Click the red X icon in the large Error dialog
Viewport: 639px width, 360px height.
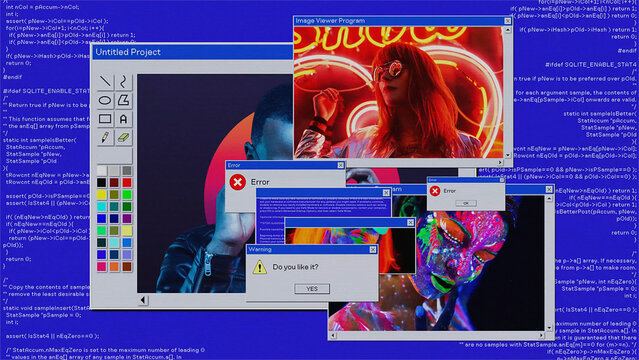238,182
